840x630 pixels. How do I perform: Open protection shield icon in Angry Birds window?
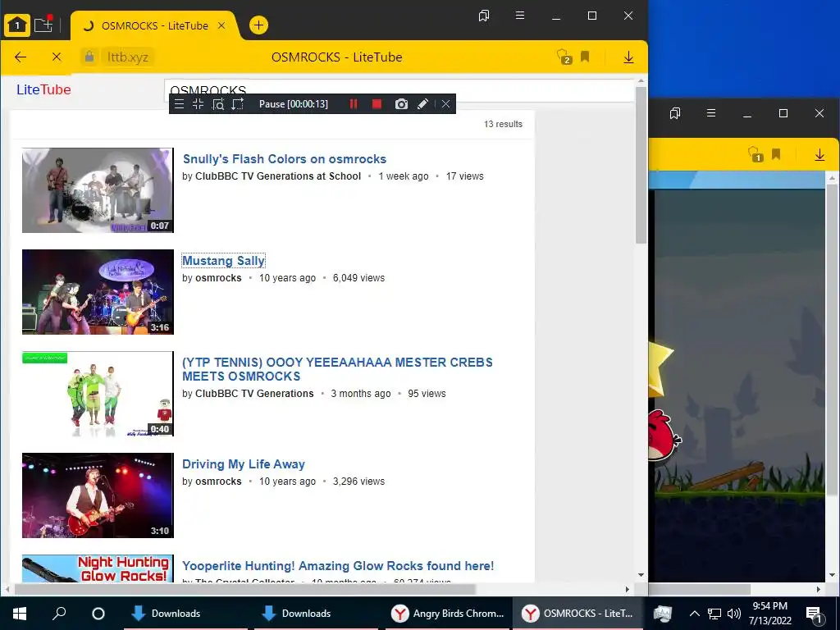pyautogui.click(x=755, y=155)
